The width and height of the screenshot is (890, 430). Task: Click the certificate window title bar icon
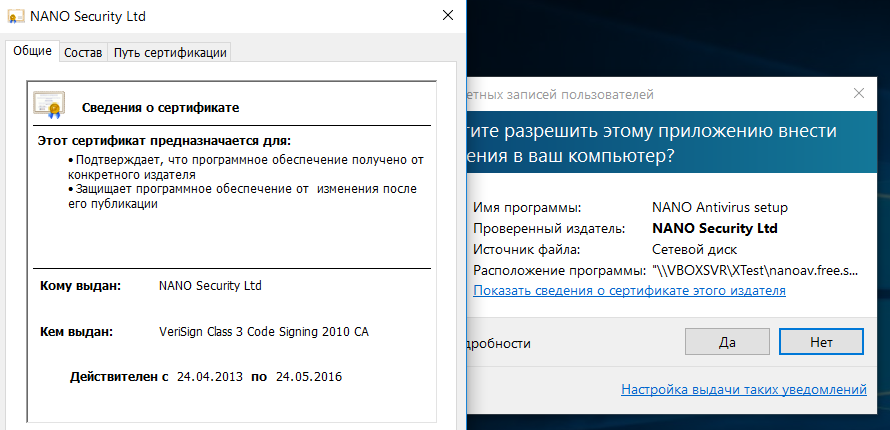[16, 16]
